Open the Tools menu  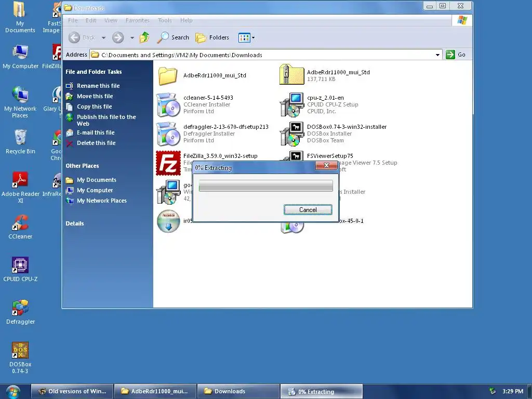click(165, 20)
